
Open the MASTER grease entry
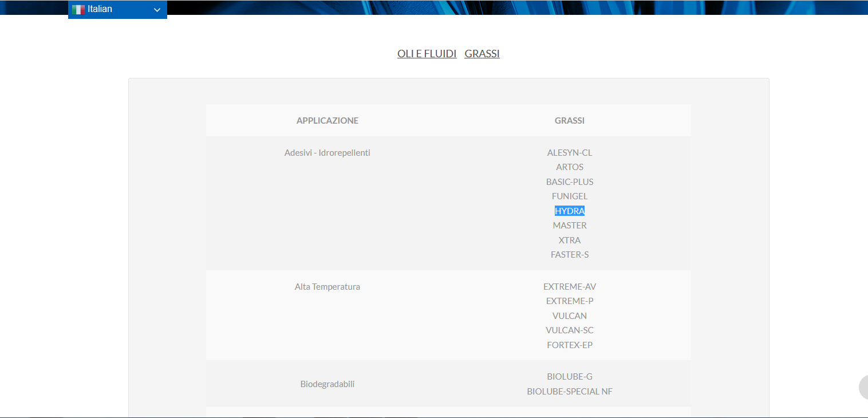click(x=570, y=226)
